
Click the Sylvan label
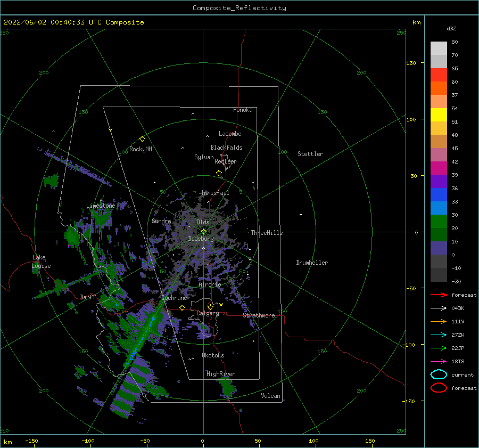(x=204, y=157)
